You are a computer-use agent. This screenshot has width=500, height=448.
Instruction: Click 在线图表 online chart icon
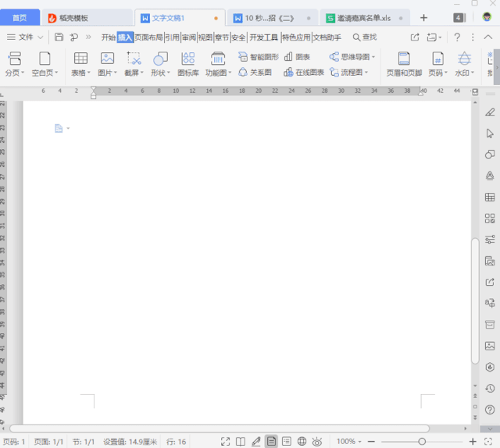tap(304, 72)
